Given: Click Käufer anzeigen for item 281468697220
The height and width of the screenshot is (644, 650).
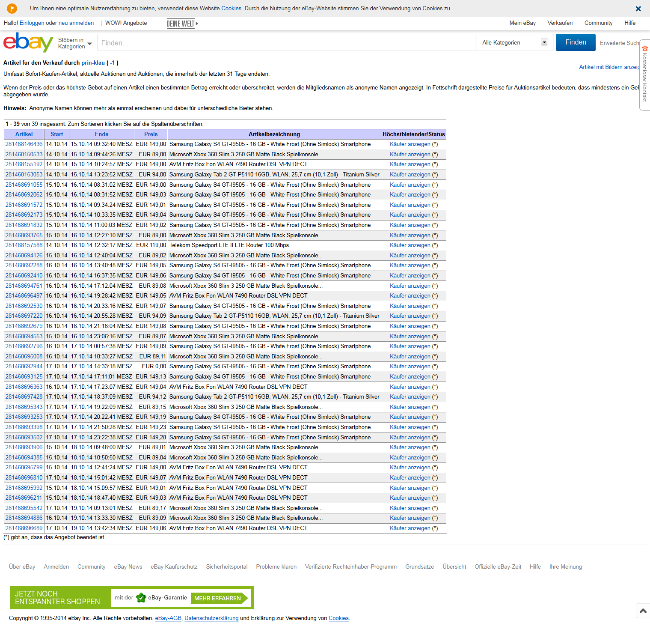Looking at the screenshot, I should point(410,316).
